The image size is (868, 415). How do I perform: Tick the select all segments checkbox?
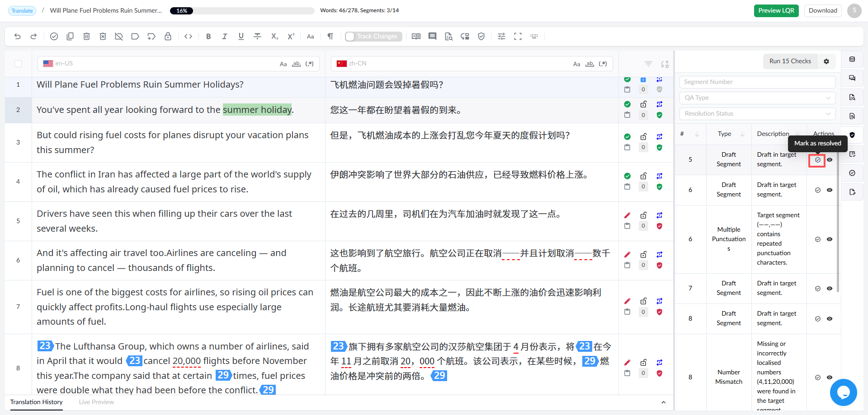click(18, 64)
